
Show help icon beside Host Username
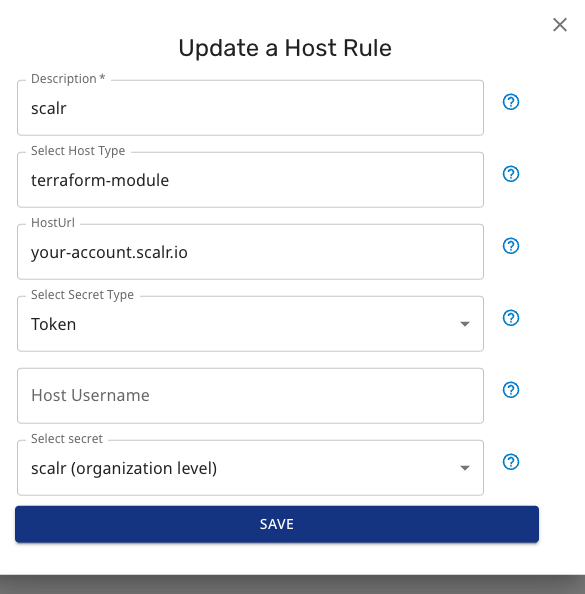click(511, 390)
